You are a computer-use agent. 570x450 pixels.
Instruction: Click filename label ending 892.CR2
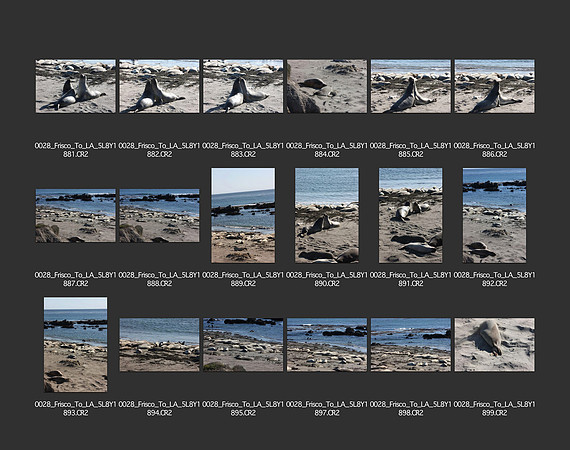tap(494, 279)
